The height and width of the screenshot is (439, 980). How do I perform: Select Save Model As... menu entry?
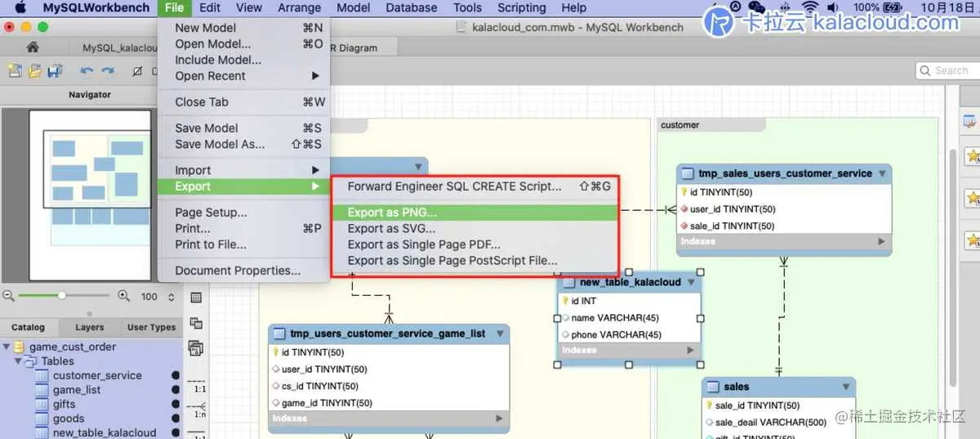tap(244, 144)
